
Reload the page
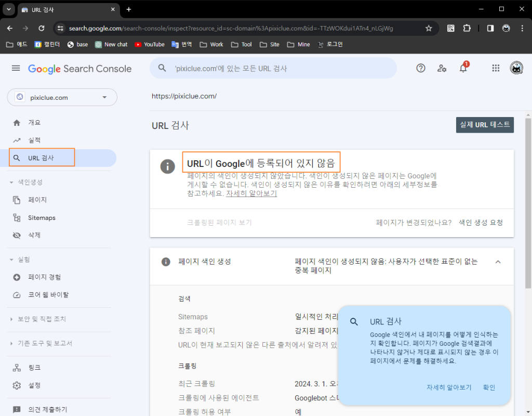point(42,28)
